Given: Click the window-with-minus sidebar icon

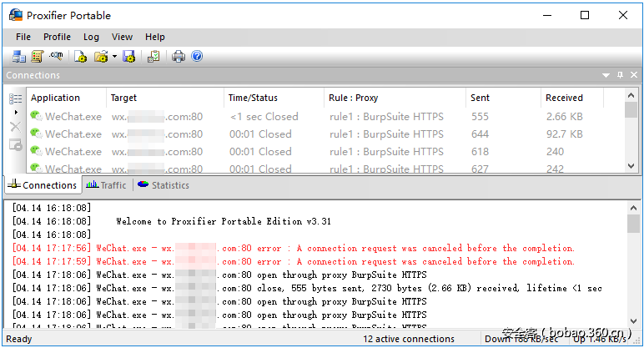Looking at the screenshot, I should [x=16, y=144].
